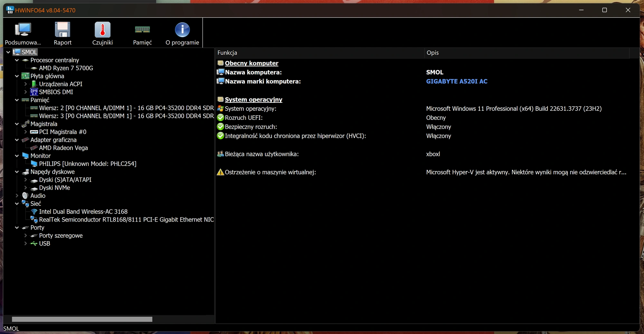Expand the USB node
The height and width of the screenshot is (334, 644).
(x=25, y=243)
